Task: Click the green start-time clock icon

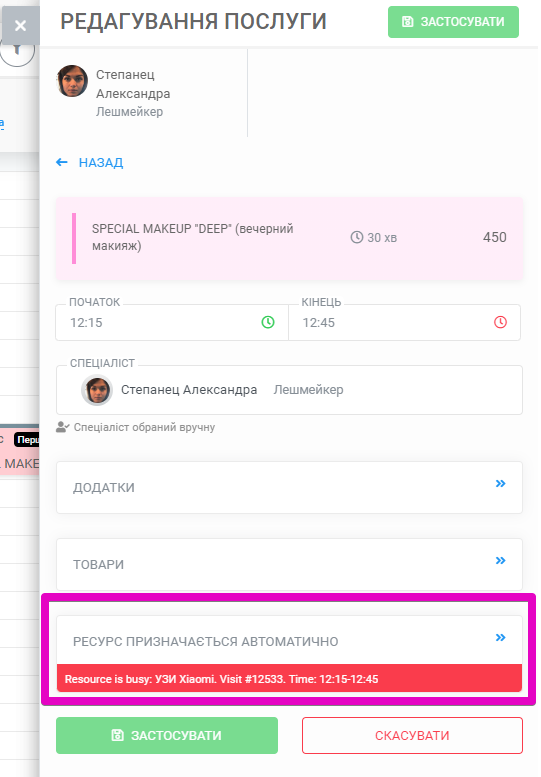Action: pyautogui.click(x=268, y=322)
